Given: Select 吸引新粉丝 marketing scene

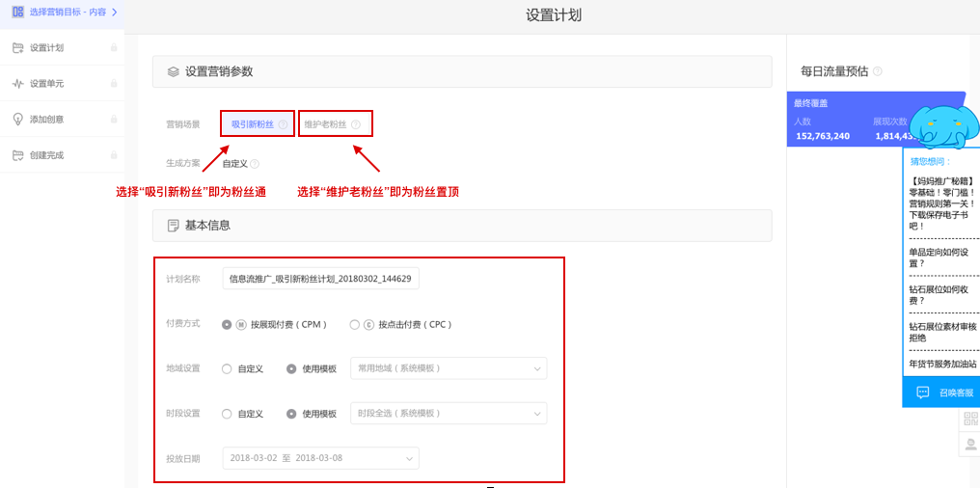Looking at the screenshot, I should pyautogui.click(x=258, y=123).
